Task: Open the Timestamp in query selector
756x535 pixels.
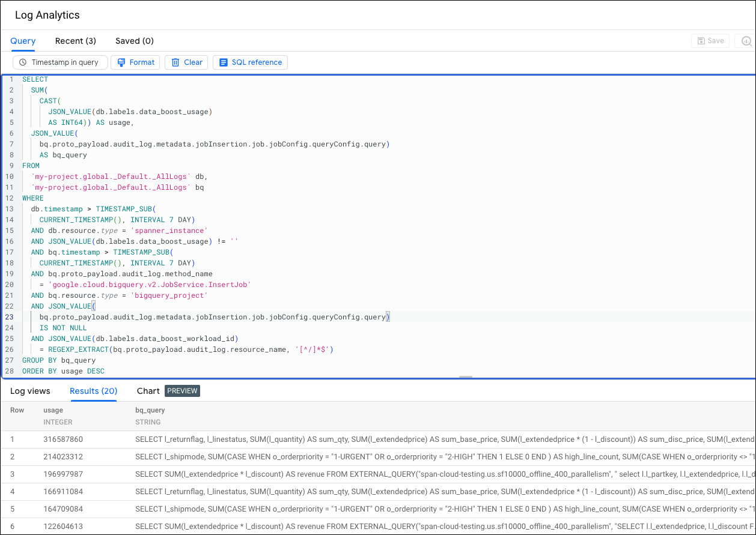Action: tap(60, 62)
